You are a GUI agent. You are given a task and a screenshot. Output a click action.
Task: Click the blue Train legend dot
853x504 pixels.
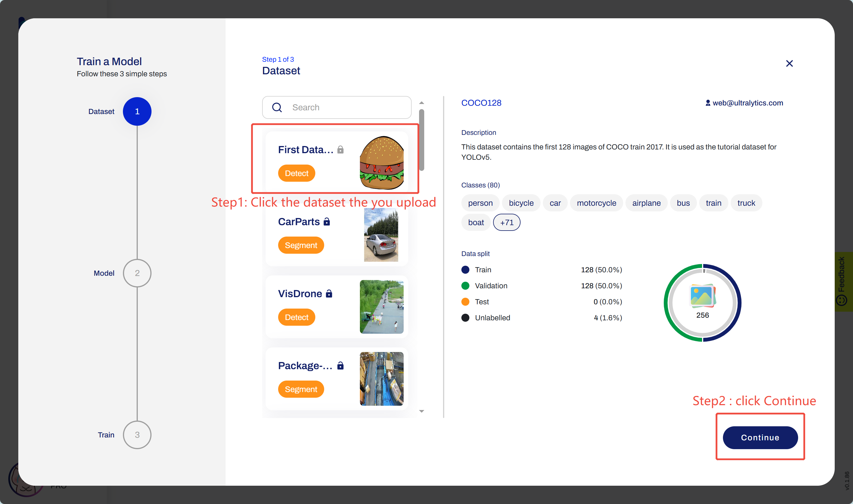coord(465,270)
